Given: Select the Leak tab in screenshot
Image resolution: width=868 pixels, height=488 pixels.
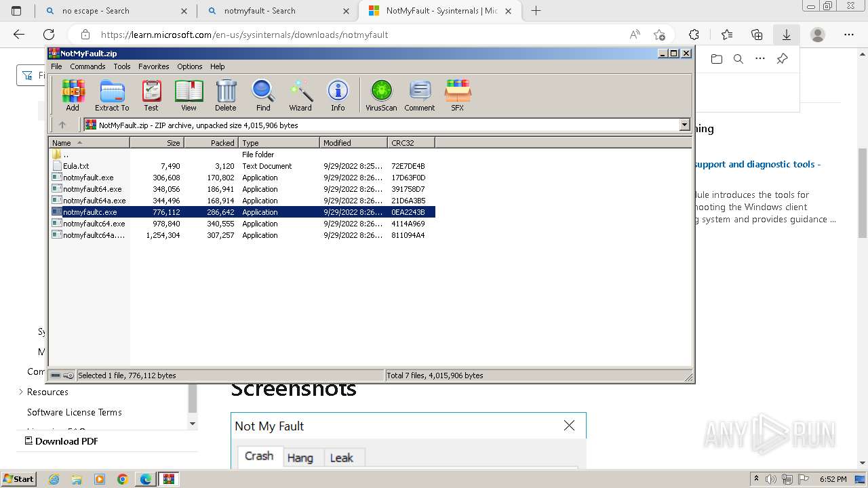Looking at the screenshot, I should (341, 457).
